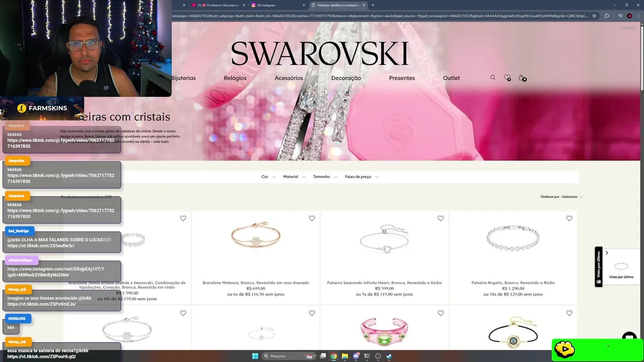Open the Acessórios menu
The height and width of the screenshot is (362, 644).
tap(289, 78)
